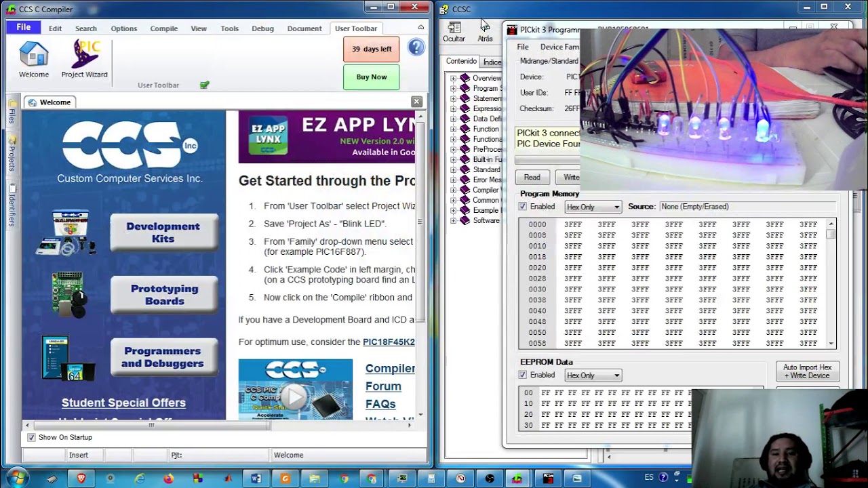Expand the Example tree node

[453, 210]
